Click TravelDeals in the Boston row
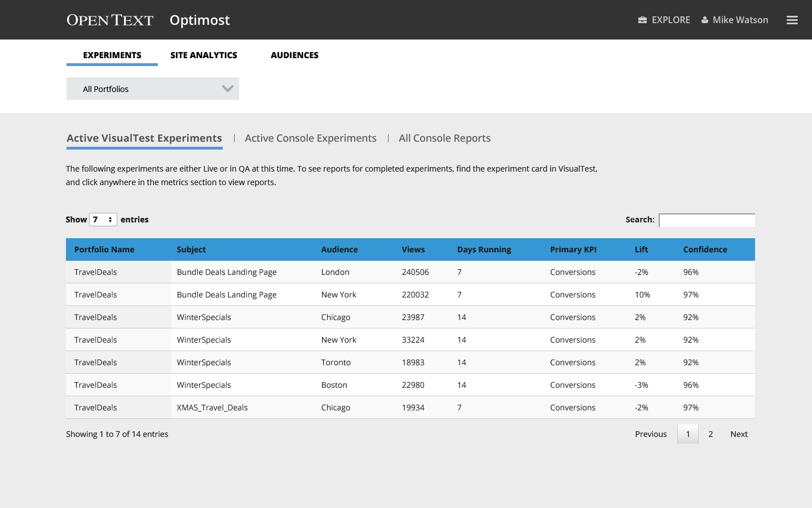812x508 pixels. 96,385
